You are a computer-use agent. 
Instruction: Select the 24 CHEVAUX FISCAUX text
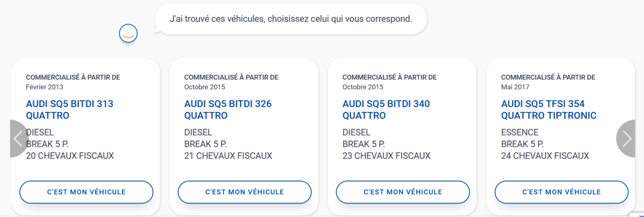point(545,156)
